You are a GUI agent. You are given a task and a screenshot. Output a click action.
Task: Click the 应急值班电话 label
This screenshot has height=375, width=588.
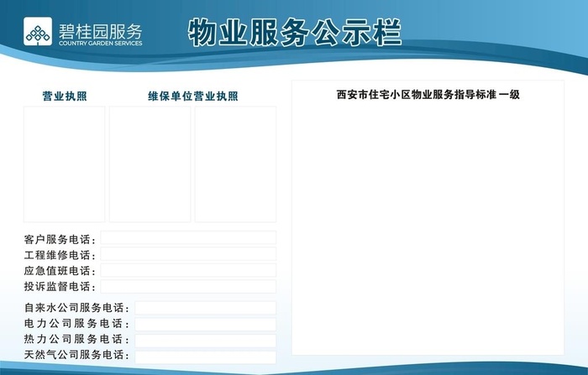[x=60, y=271]
